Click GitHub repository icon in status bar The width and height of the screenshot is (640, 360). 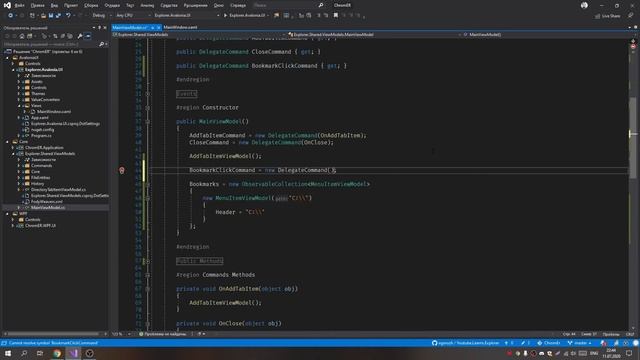(x=434, y=343)
